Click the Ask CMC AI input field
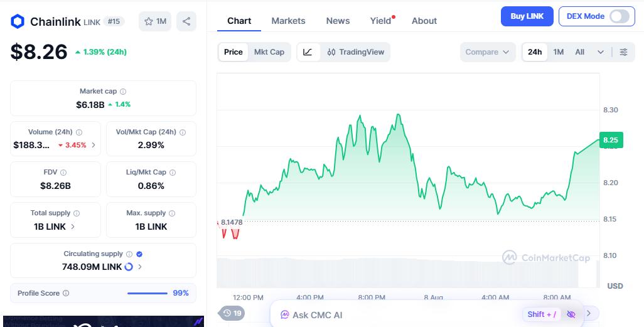The image size is (644, 327). coord(427,314)
